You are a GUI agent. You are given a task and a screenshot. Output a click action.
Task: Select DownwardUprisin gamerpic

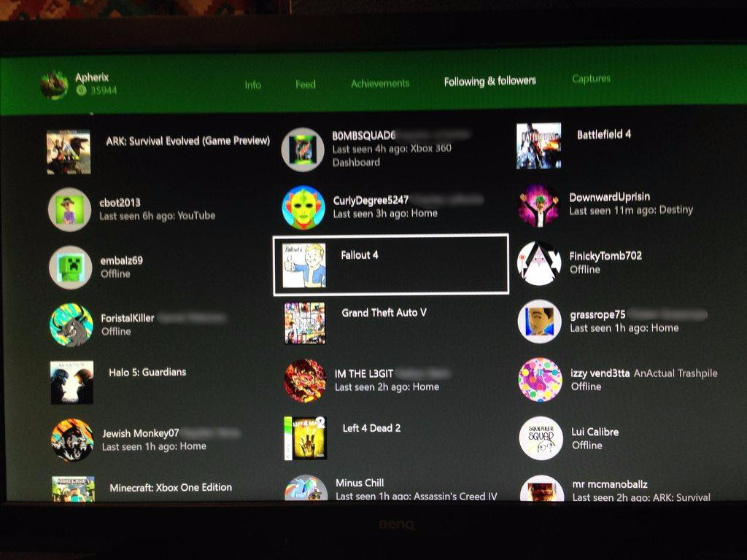tap(539, 206)
